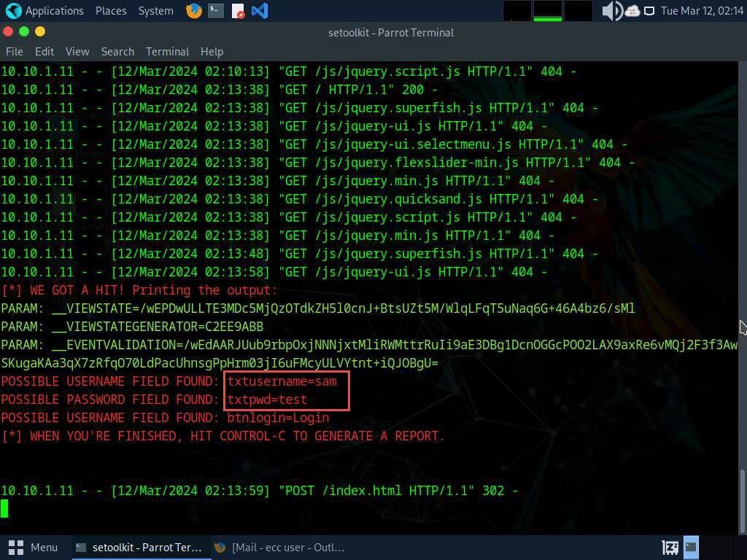Switch to Mail - ecc user Outlook window
The image size is (747, 560).
point(280,547)
